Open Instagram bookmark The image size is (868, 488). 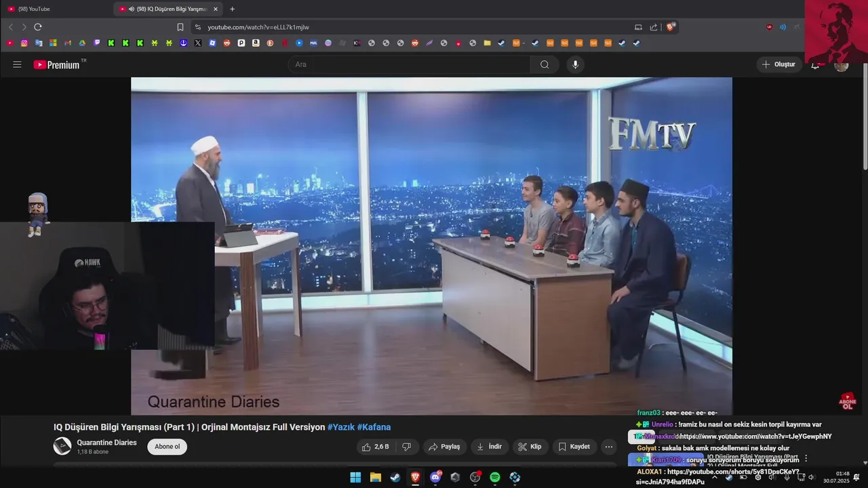24,43
